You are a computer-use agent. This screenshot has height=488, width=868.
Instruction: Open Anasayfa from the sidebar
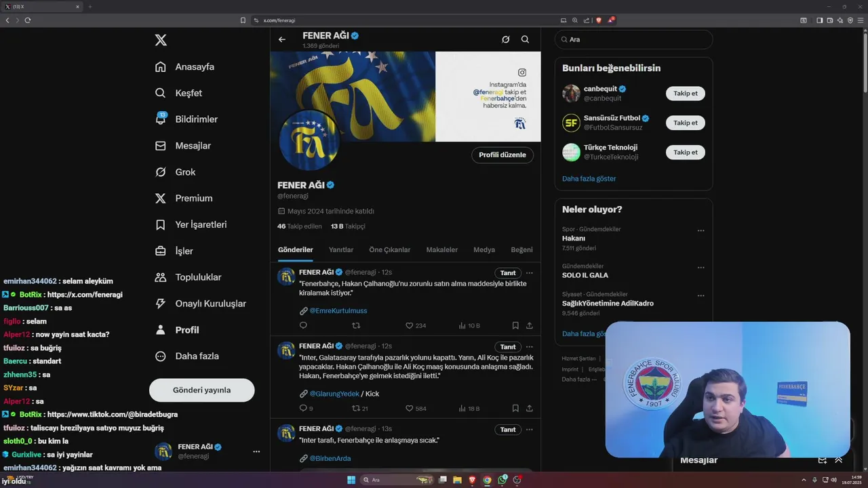(184, 66)
